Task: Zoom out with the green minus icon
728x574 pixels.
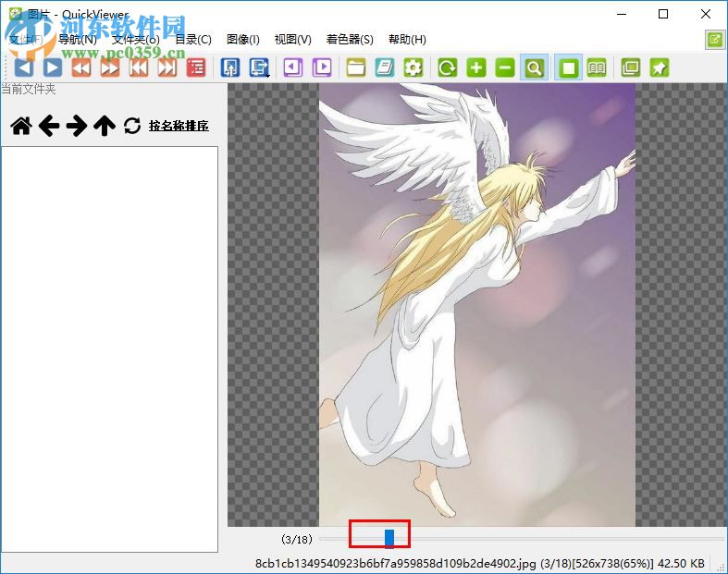Action: click(505, 67)
